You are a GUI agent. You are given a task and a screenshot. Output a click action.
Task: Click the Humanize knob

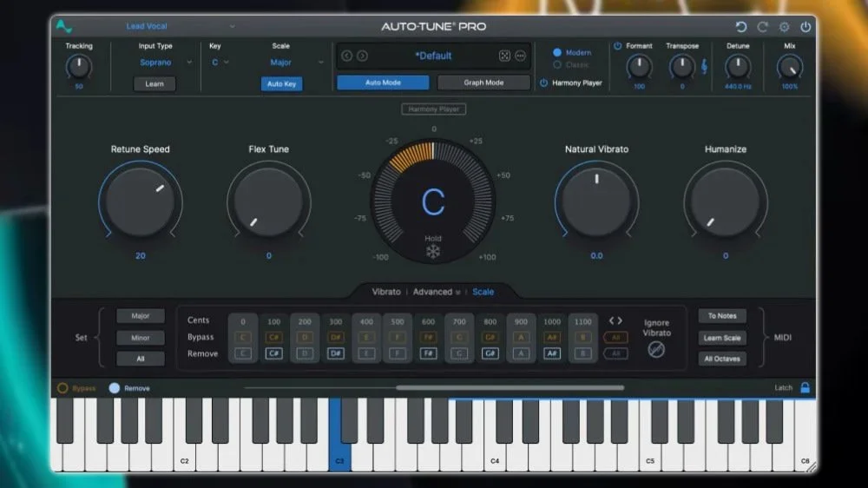(725, 202)
